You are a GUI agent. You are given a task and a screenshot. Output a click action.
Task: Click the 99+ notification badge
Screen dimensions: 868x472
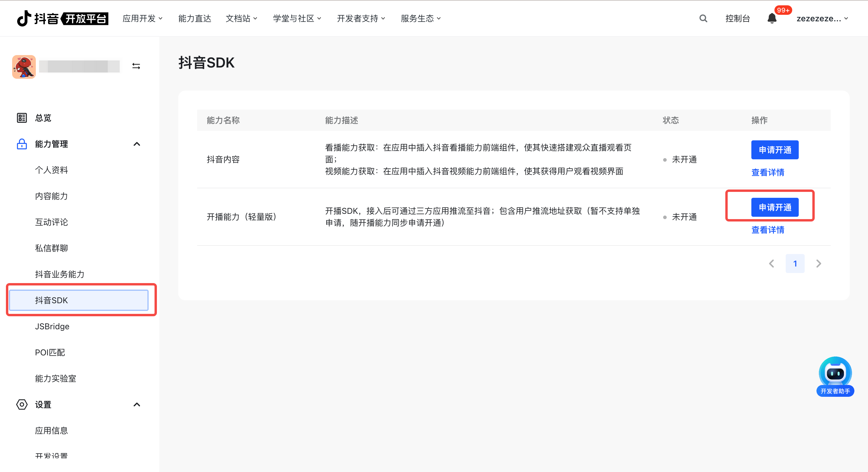[783, 10]
